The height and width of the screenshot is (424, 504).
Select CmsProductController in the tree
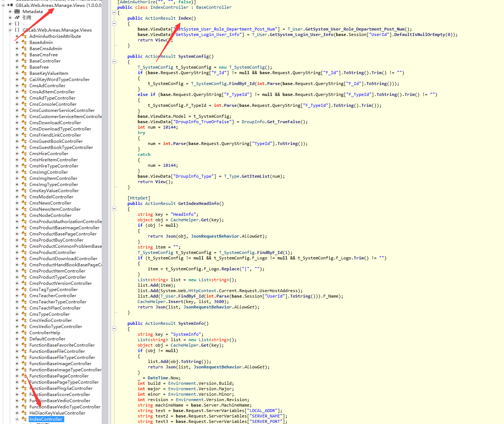(53, 253)
